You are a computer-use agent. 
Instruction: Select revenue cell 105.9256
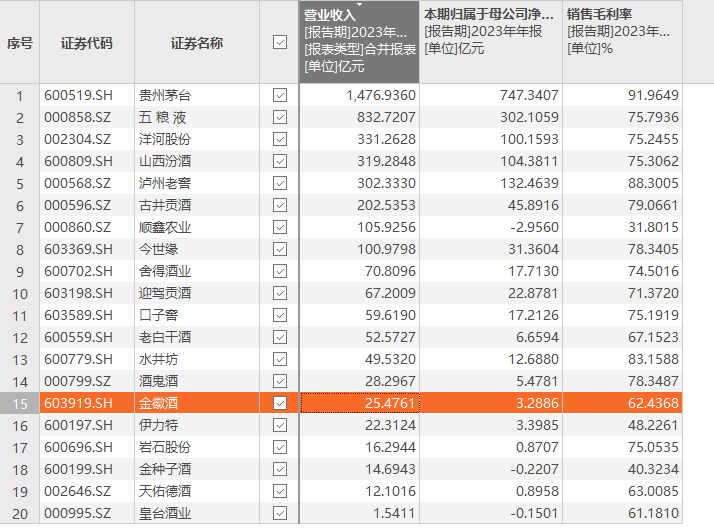tap(359, 227)
